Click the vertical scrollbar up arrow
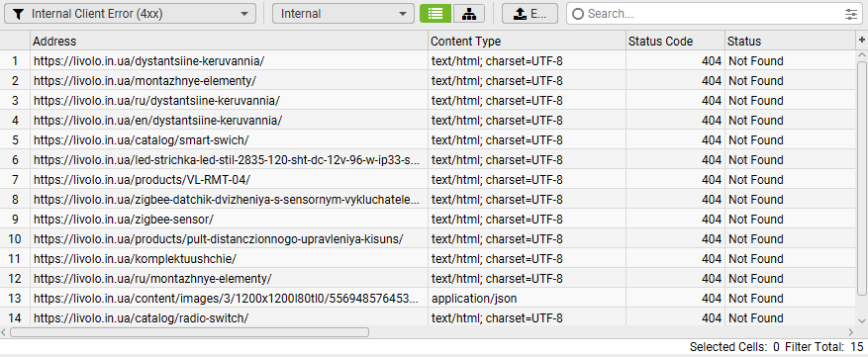The width and height of the screenshot is (868, 357). 862,55
